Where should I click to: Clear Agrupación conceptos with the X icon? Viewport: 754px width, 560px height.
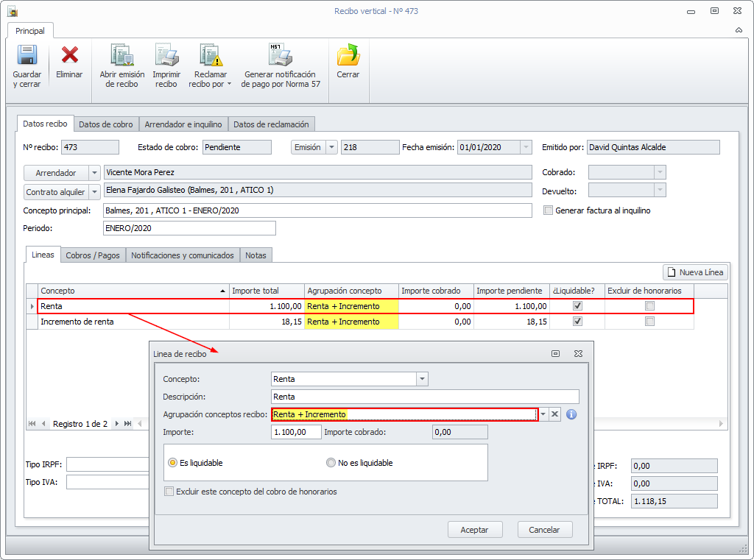pyautogui.click(x=555, y=414)
